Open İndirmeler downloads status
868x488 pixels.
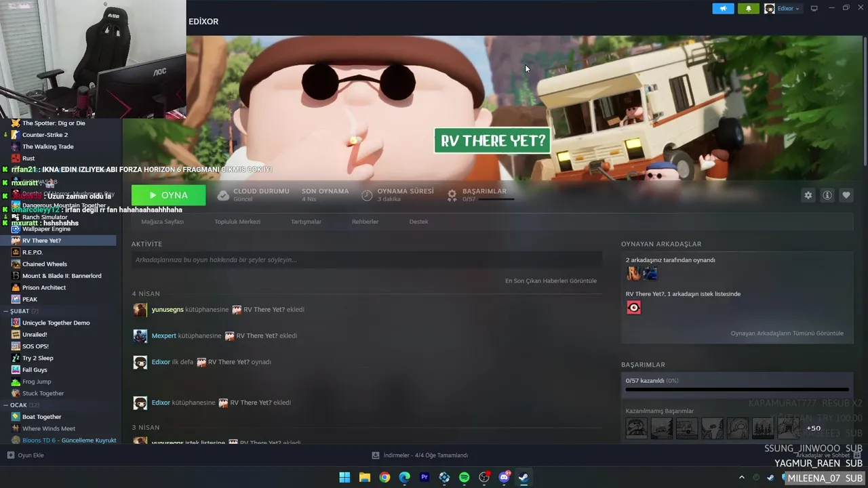pyautogui.click(x=420, y=455)
